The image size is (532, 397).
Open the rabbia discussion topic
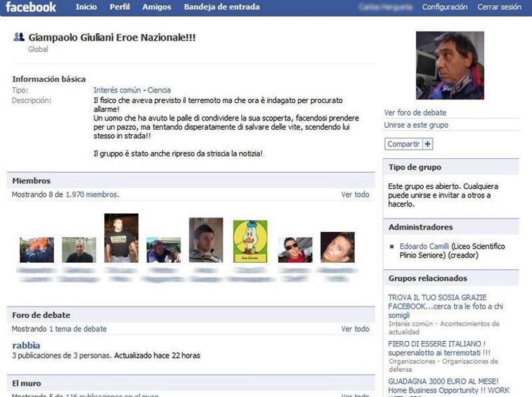(x=26, y=345)
